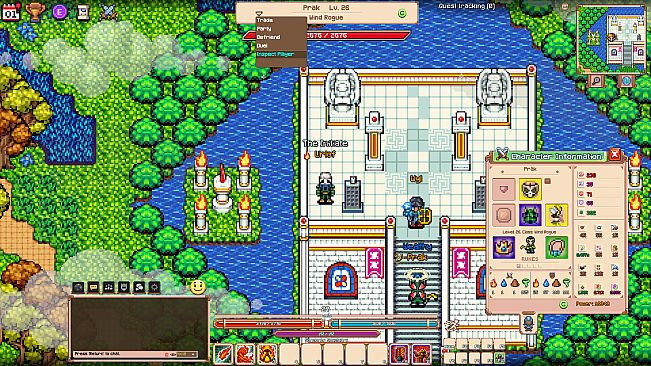
Task: Click the character portrait above RUNES
Action: [x=530, y=245]
